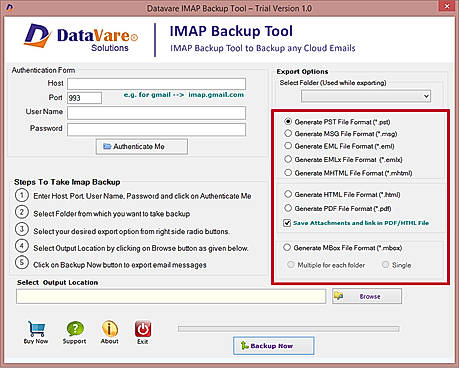Focus the Password input field
This screenshot has width=459, height=368.
(x=157, y=129)
